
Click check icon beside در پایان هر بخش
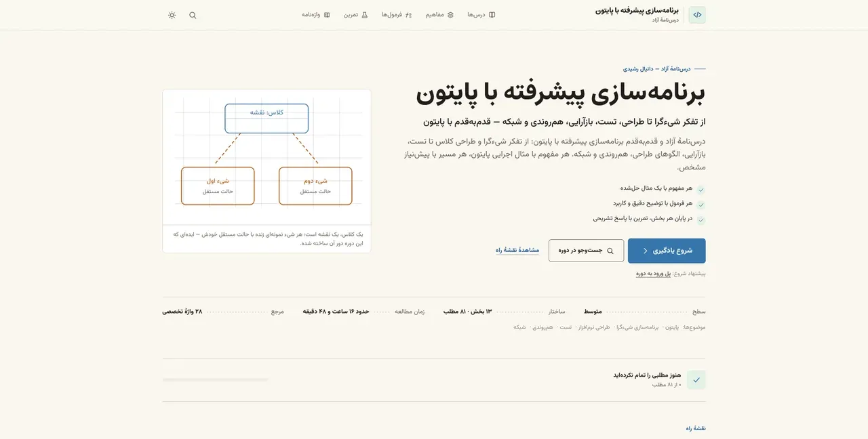coord(701,220)
